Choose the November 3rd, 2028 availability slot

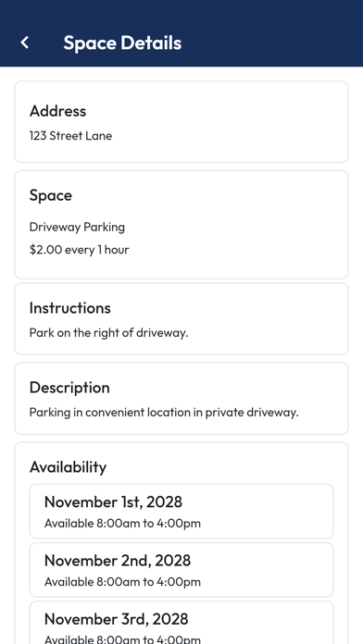181,623
